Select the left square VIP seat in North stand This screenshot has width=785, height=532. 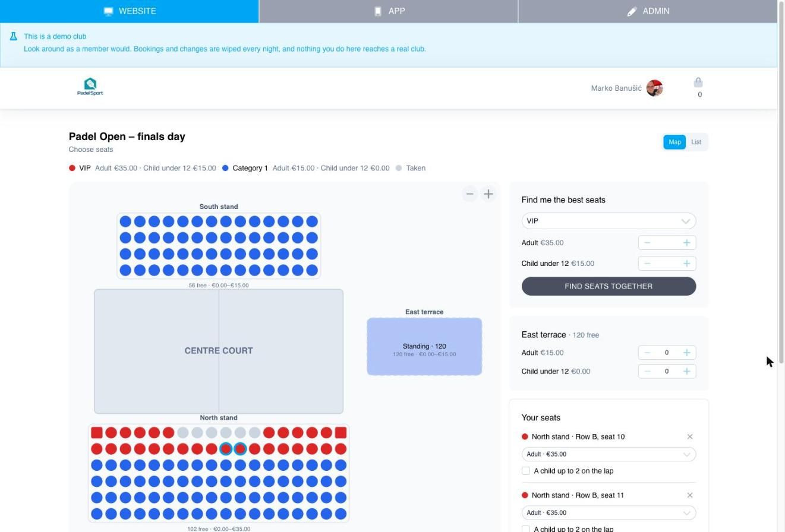pyautogui.click(x=97, y=433)
